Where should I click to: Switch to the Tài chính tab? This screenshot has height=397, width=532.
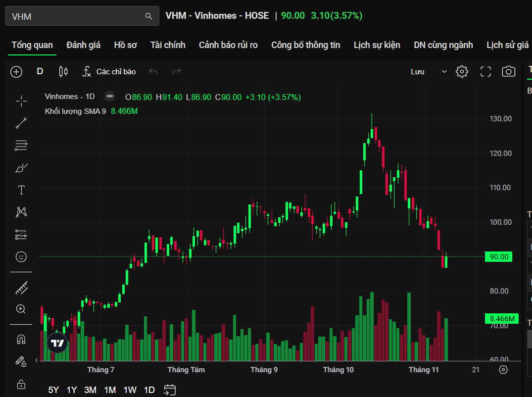[x=168, y=45]
